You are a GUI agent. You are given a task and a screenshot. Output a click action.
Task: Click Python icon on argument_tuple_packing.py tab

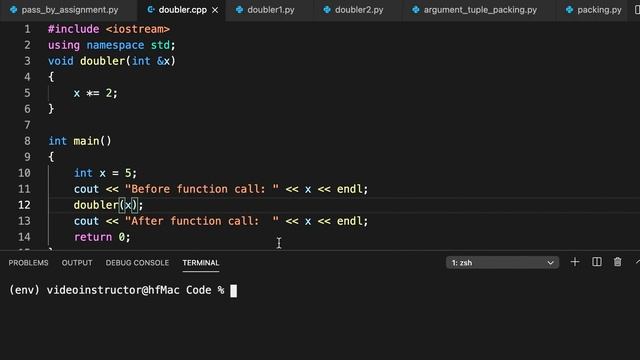point(416,10)
